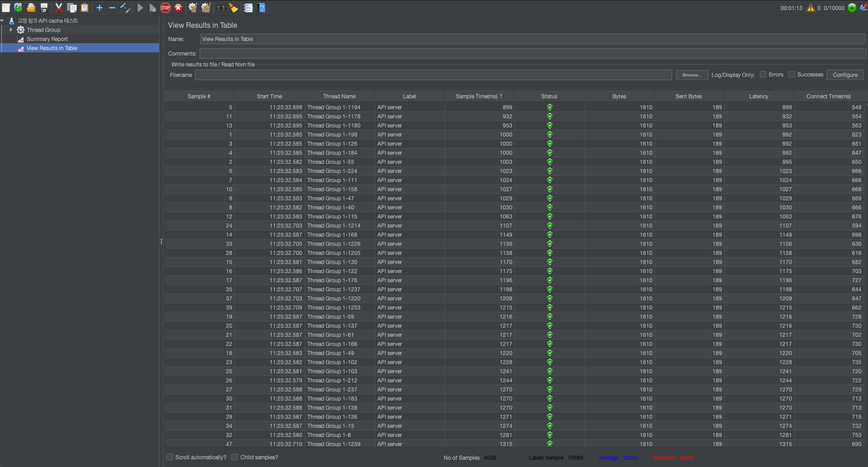Enable Scroll automatically option
Viewport: 868px width, 467px height.
pyautogui.click(x=170, y=457)
